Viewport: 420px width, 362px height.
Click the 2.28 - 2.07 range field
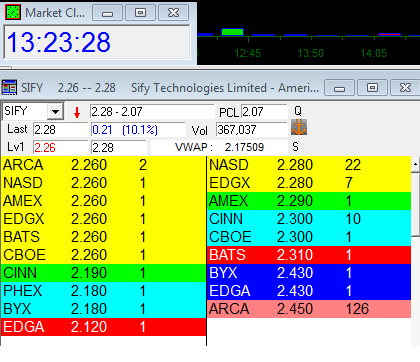152,112
